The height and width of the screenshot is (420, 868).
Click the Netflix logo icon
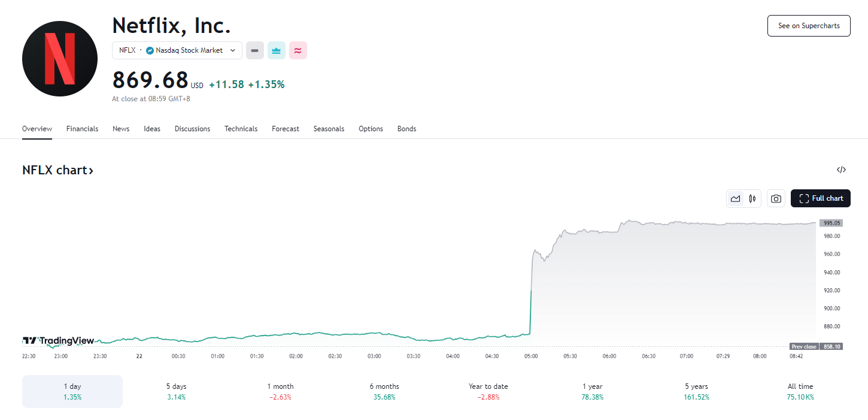coord(60,59)
